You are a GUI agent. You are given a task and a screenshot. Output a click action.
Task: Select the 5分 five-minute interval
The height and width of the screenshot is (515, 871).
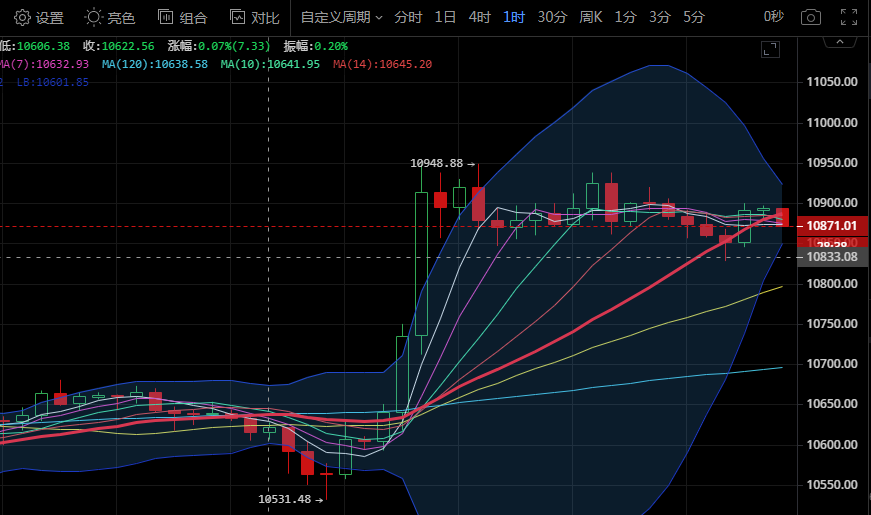(693, 17)
